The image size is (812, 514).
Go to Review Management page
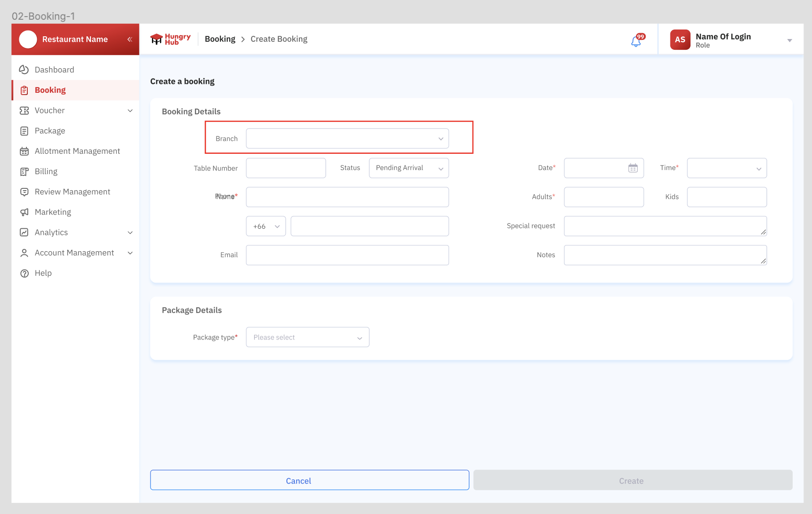click(x=72, y=192)
